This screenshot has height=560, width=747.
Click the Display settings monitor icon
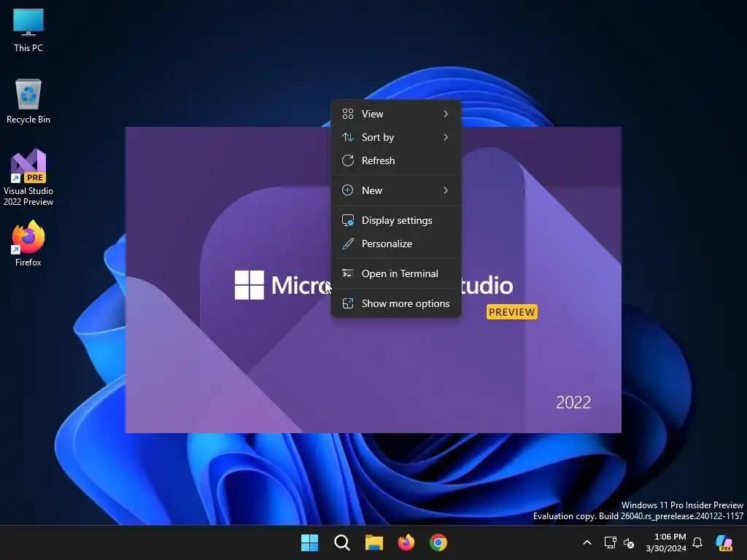pos(348,220)
